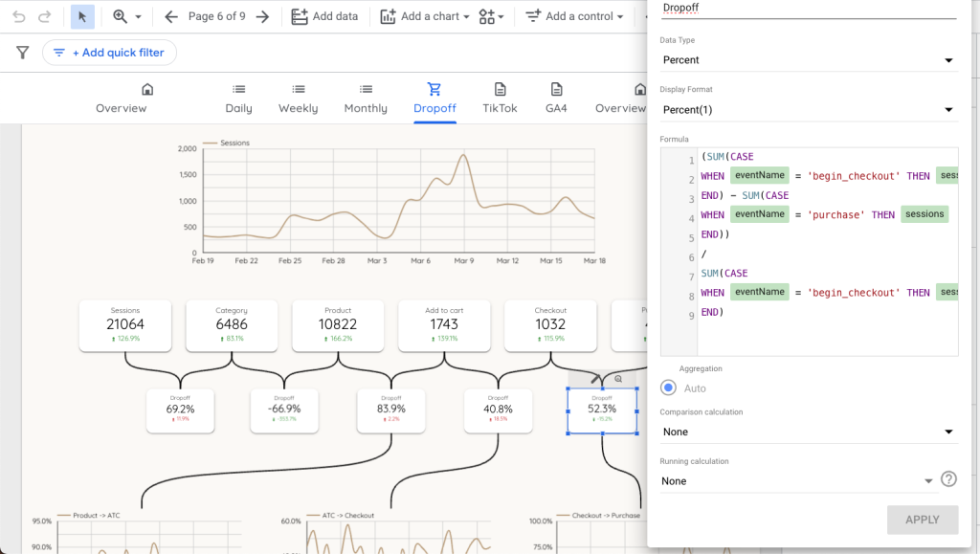Switch to the TikTok page tab
Screen dimensions: 980x554
click(500, 99)
